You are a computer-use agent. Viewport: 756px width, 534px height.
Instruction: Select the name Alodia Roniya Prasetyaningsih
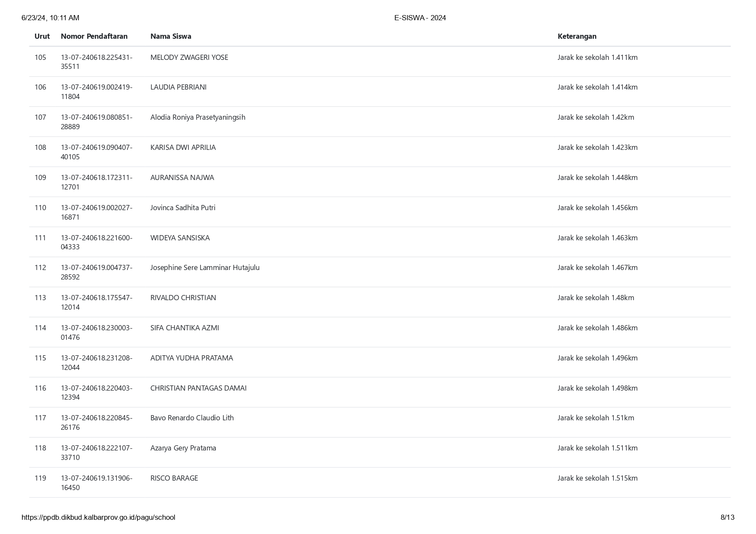[198, 117]
